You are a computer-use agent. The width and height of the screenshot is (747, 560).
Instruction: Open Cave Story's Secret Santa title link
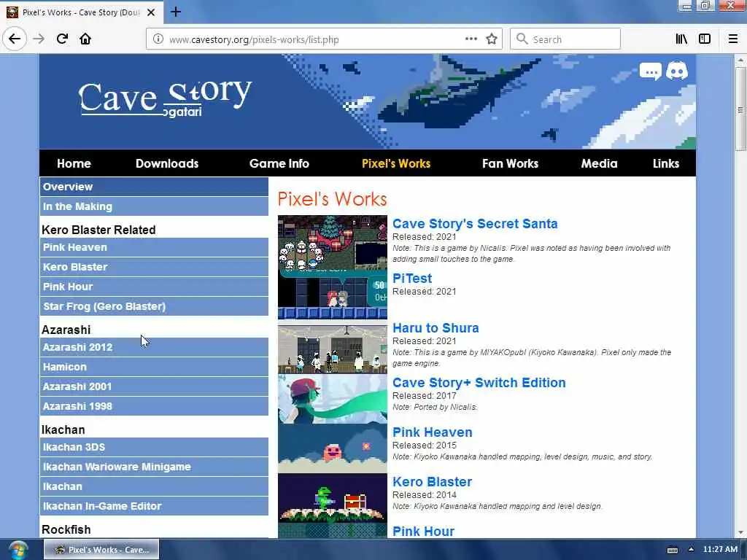pyautogui.click(x=474, y=224)
